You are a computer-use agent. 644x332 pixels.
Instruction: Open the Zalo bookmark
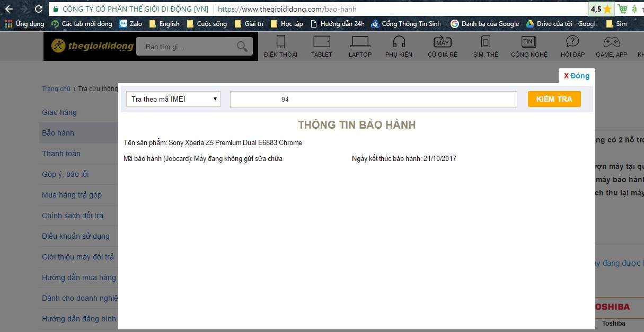coord(130,24)
